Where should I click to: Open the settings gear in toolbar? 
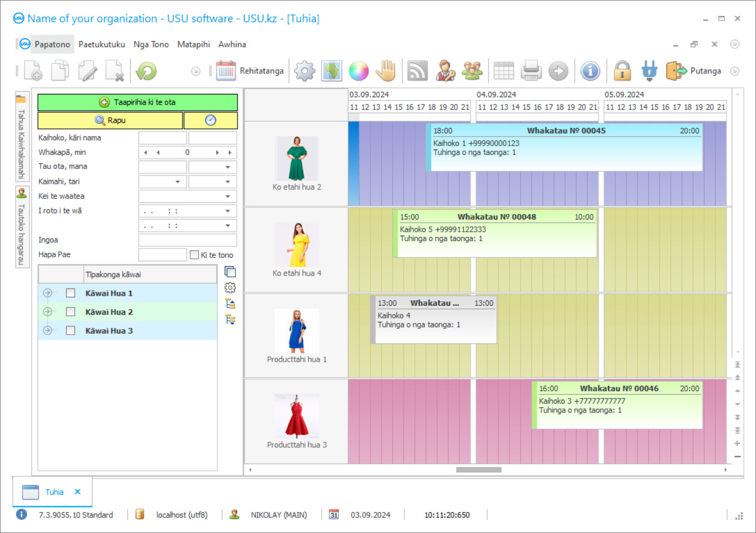(304, 71)
